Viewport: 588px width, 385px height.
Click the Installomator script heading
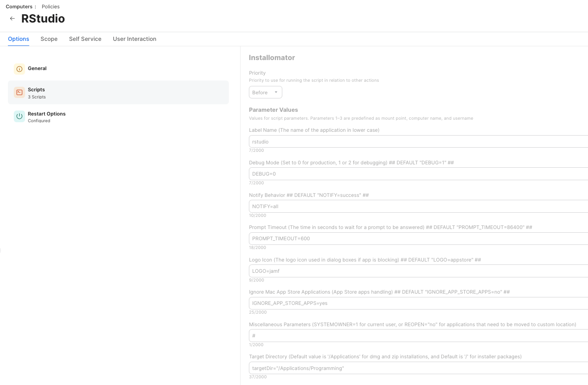point(272,58)
